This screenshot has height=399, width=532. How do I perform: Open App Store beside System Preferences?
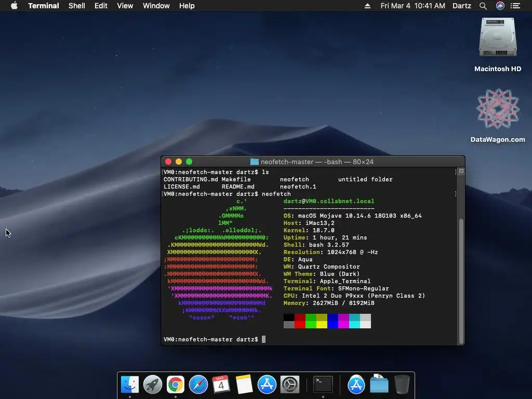tap(267, 384)
